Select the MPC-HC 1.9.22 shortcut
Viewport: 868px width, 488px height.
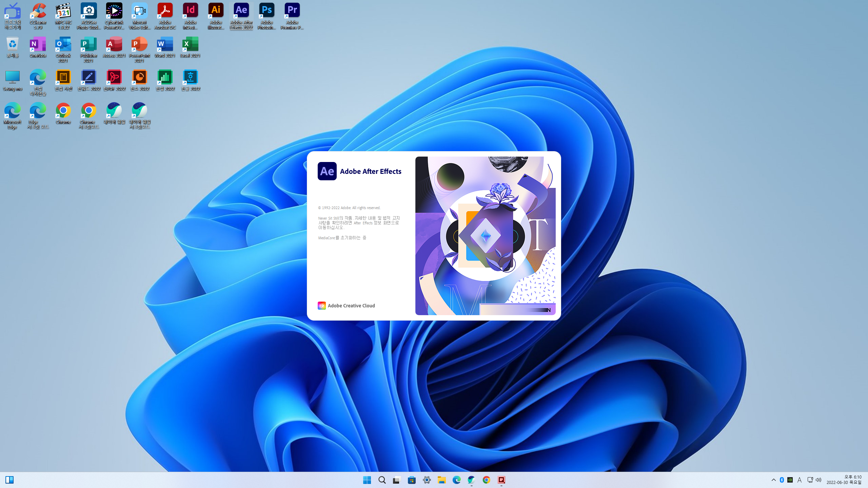click(x=63, y=16)
